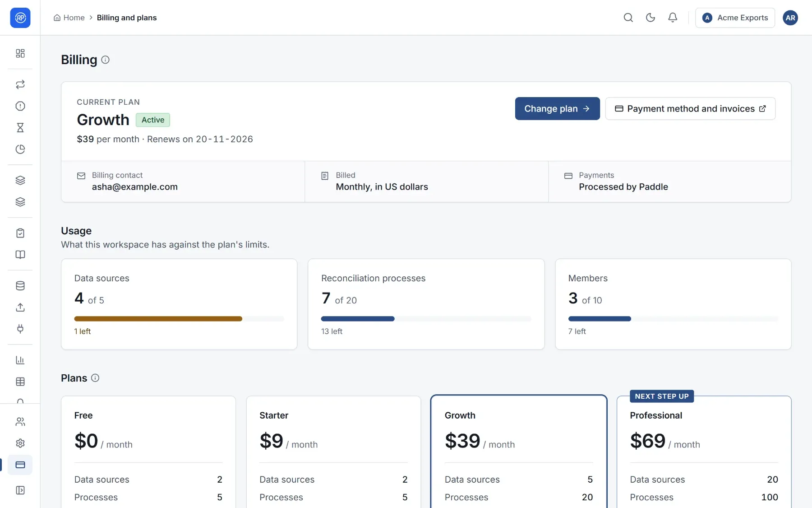Open the bar chart icon in the sidebar
The height and width of the screenshot is (508, 812).
point(20,360)
